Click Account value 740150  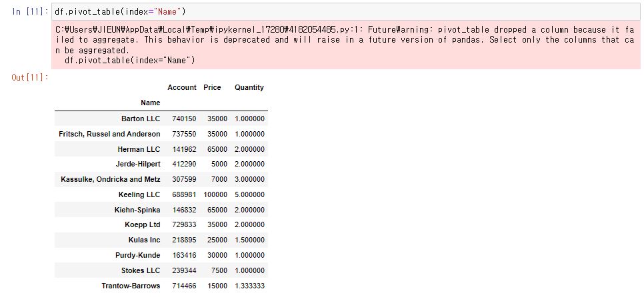pos(184,119)
